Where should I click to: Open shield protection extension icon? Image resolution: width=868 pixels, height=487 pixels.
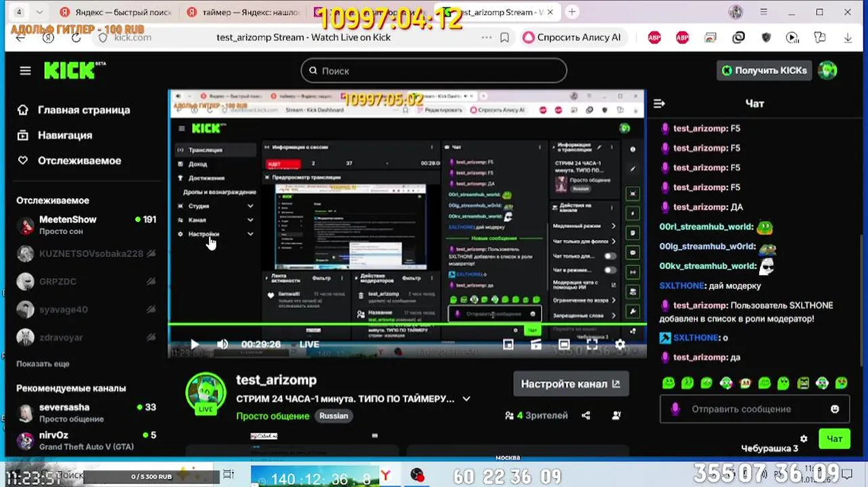click(766, 38)
